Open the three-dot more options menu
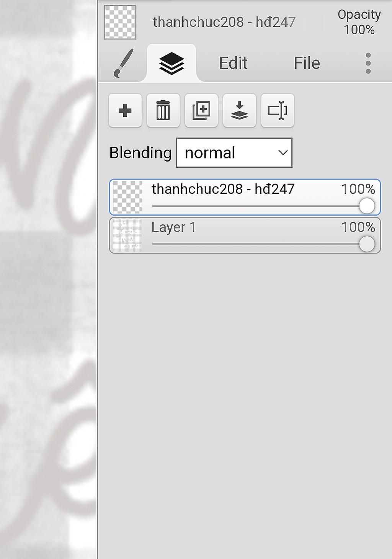The height and width of the screenshot is (559, 392). tap(368, 63)
